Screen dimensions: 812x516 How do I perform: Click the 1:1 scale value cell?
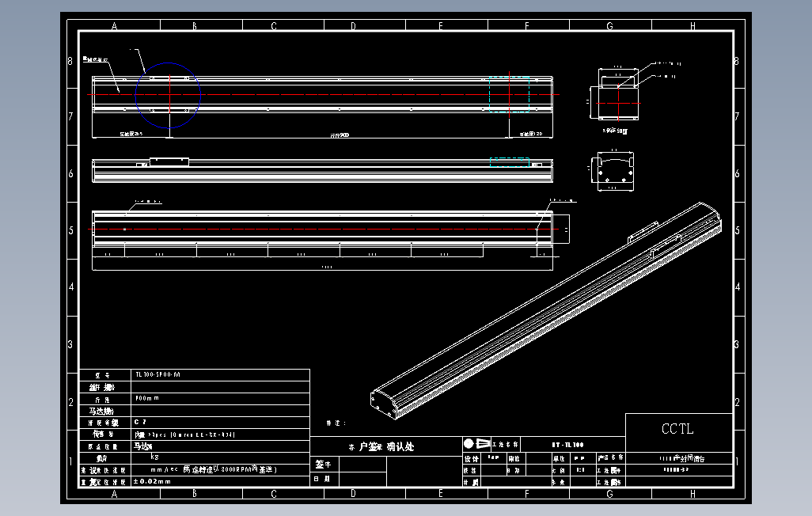(x=581, y=470)
